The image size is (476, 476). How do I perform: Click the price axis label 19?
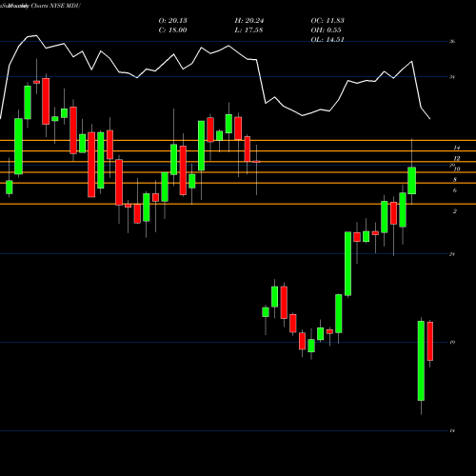click(452, 342)
